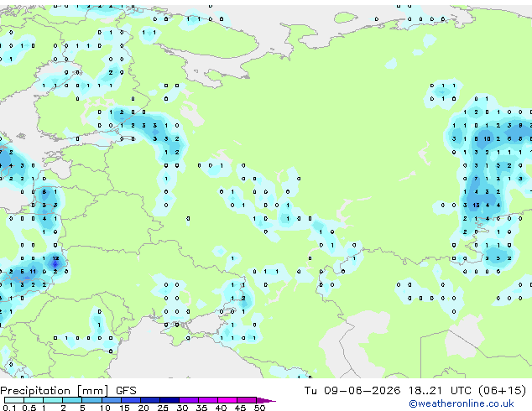Screen dimensions: 532x411
Task: Click the 'GFS' model label
Action: [x=126, y=391]
